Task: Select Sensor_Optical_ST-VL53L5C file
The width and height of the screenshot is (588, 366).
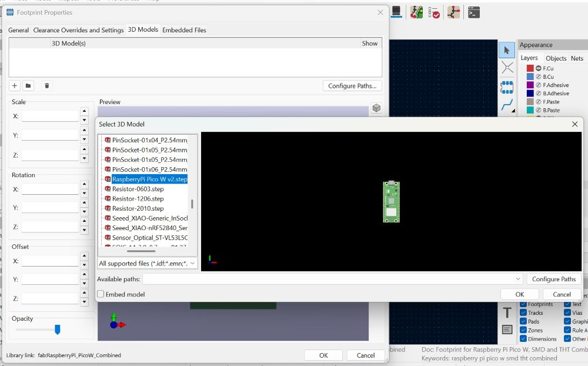Action: [x=149, y=238]
